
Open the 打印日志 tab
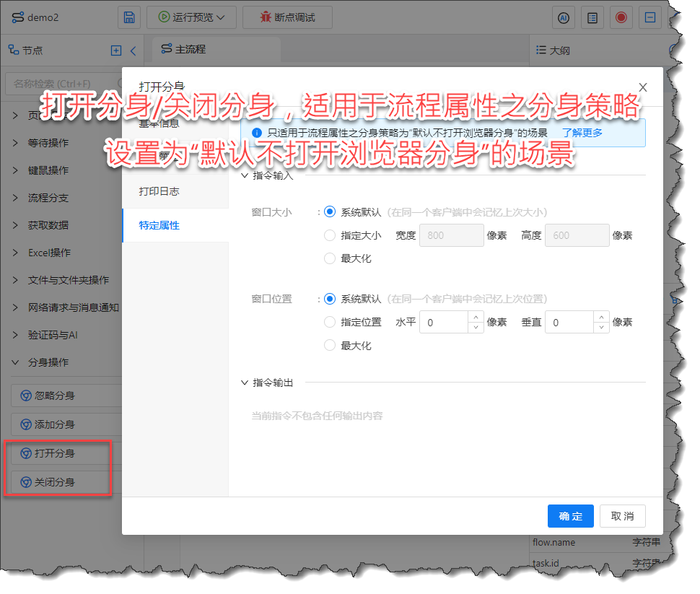point(159,191)
